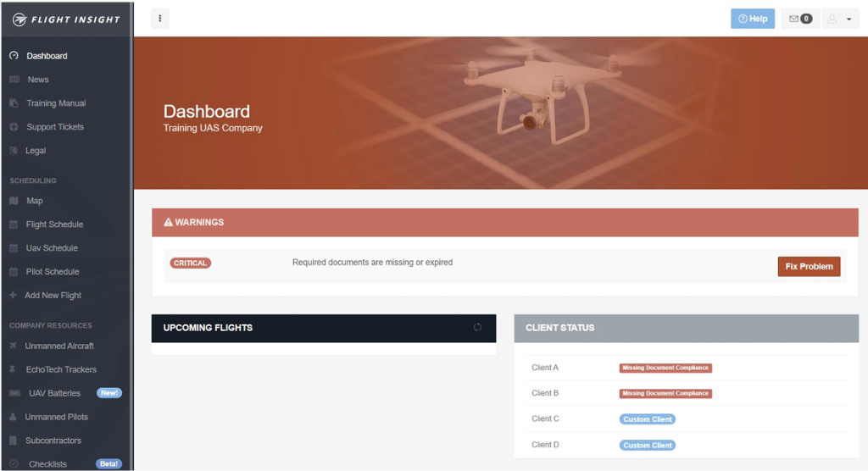Select the 'Client D' row label
Viewport: 868px width, 471px height.
pos(545,445)
